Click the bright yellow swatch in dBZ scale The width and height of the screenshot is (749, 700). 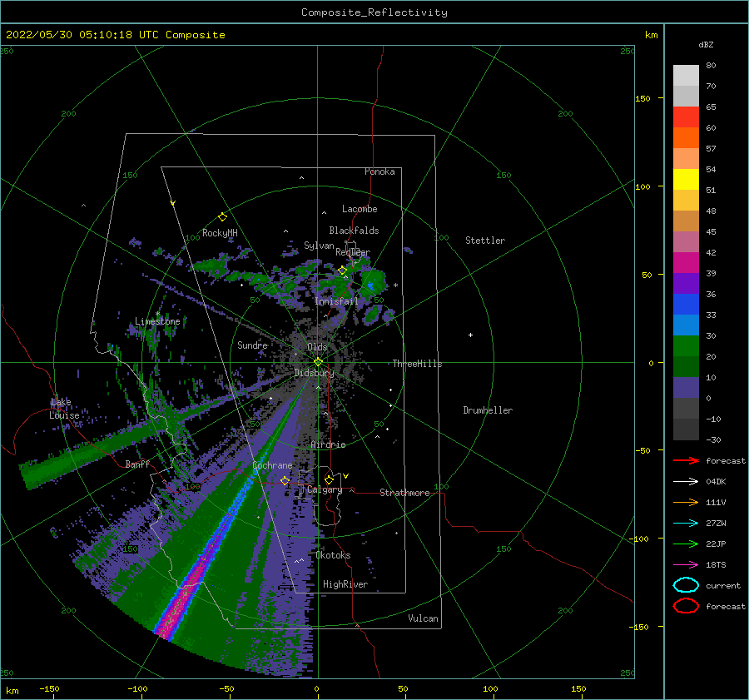point(686,179)
